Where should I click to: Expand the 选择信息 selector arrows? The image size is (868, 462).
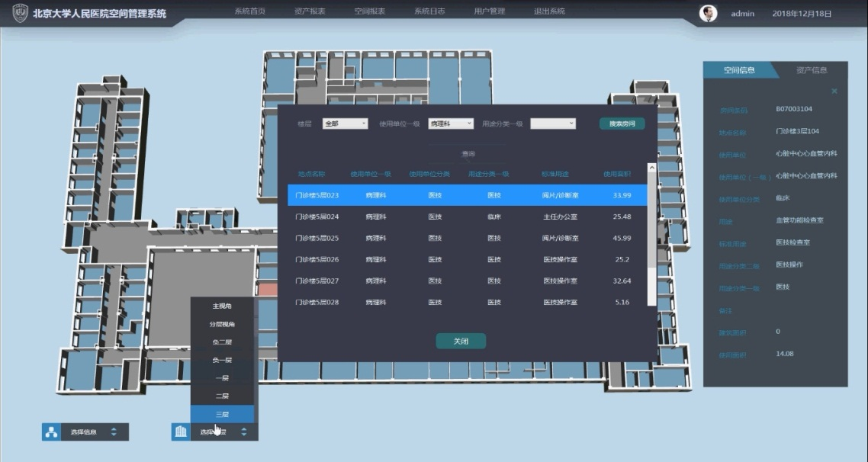point(114,432)
